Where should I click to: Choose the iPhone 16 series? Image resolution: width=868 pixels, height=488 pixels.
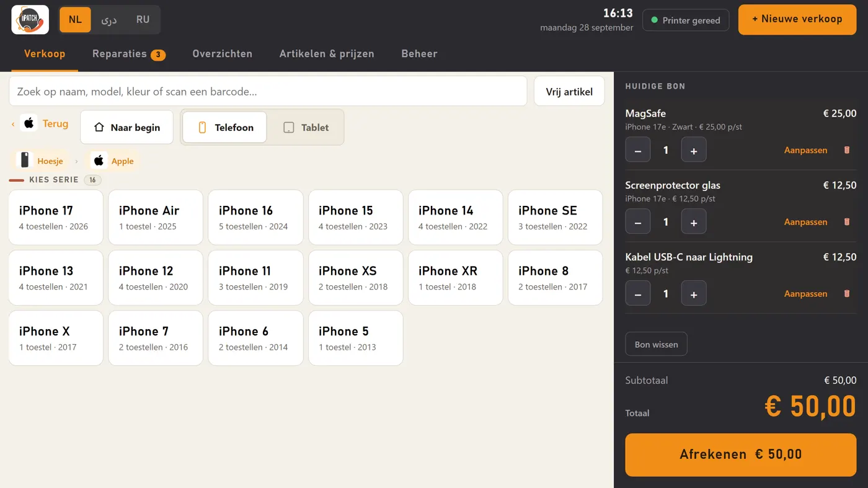click(x=255, y=217)
